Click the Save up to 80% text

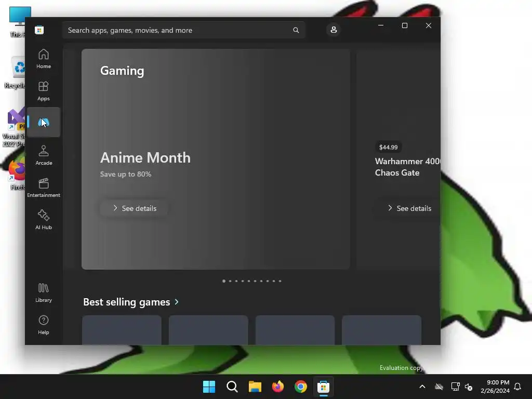pyautogui.click(x=126, y=174)
